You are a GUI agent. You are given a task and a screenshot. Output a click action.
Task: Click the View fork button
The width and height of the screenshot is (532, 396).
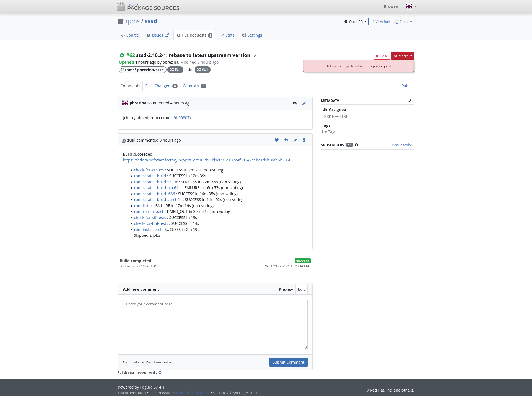(x=380, y=22)
